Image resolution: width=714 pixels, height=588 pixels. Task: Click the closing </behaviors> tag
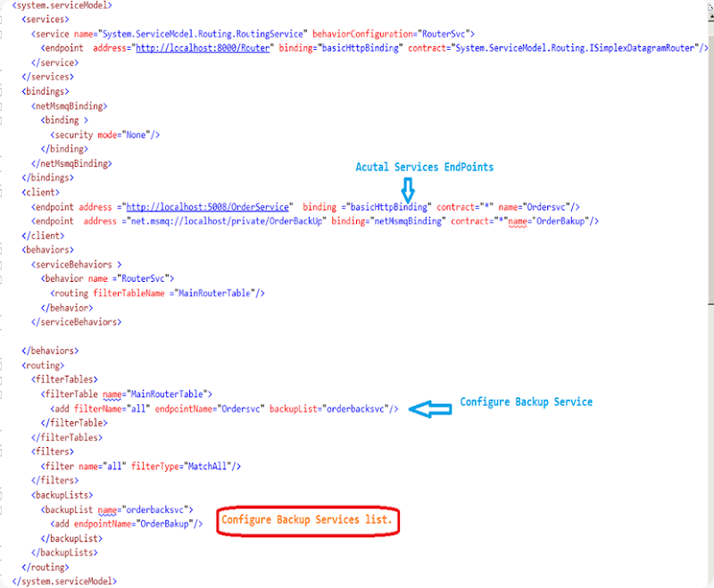(50, 351)
